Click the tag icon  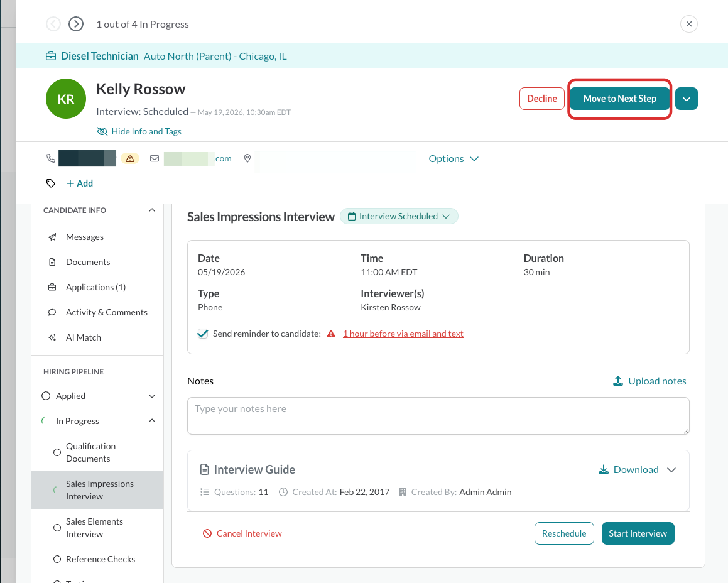point(51,183)
